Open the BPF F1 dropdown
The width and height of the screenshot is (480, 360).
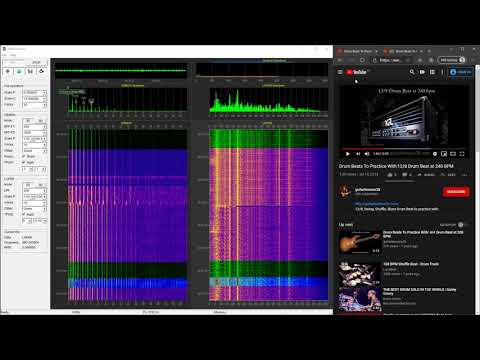click(x=34, y=127)
